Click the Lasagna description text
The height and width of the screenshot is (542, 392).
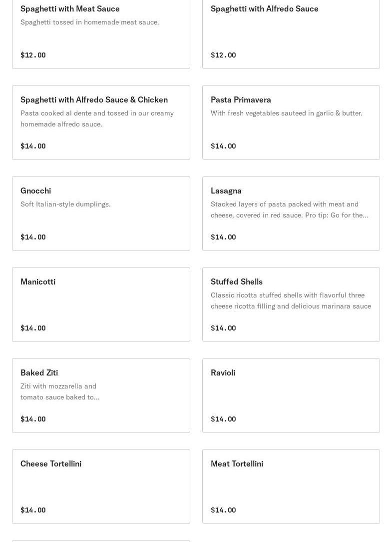[290, 209]
